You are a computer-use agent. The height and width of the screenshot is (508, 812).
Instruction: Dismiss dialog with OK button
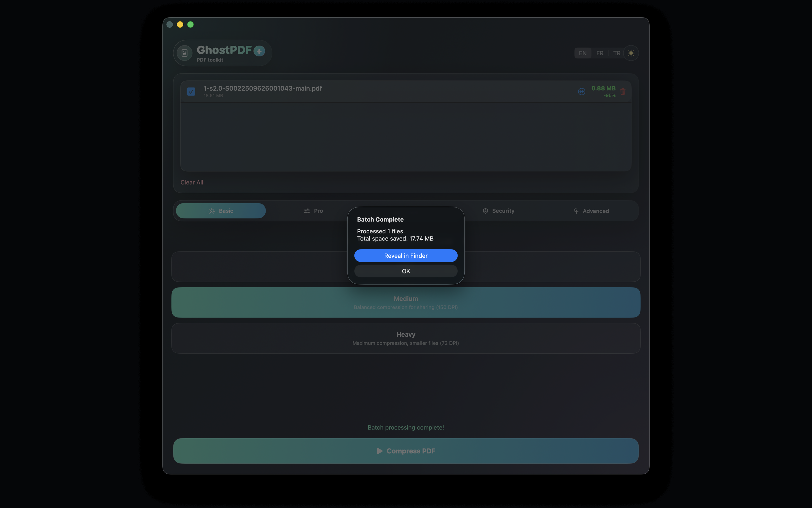point(406,271)
